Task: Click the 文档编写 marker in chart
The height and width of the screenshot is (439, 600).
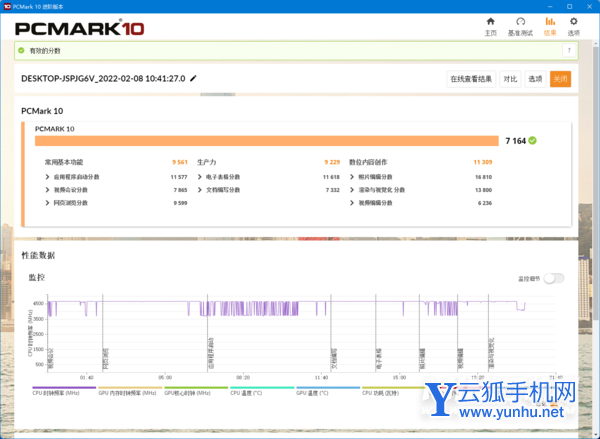Action: [x=334, y=359]
